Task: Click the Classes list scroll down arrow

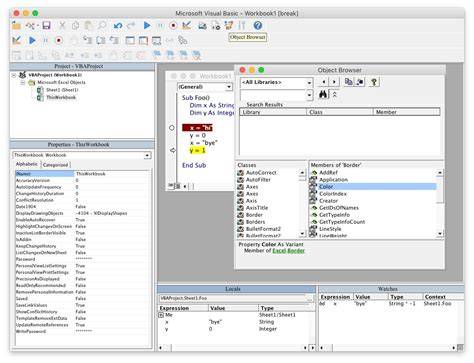Action: click(302, 234)
